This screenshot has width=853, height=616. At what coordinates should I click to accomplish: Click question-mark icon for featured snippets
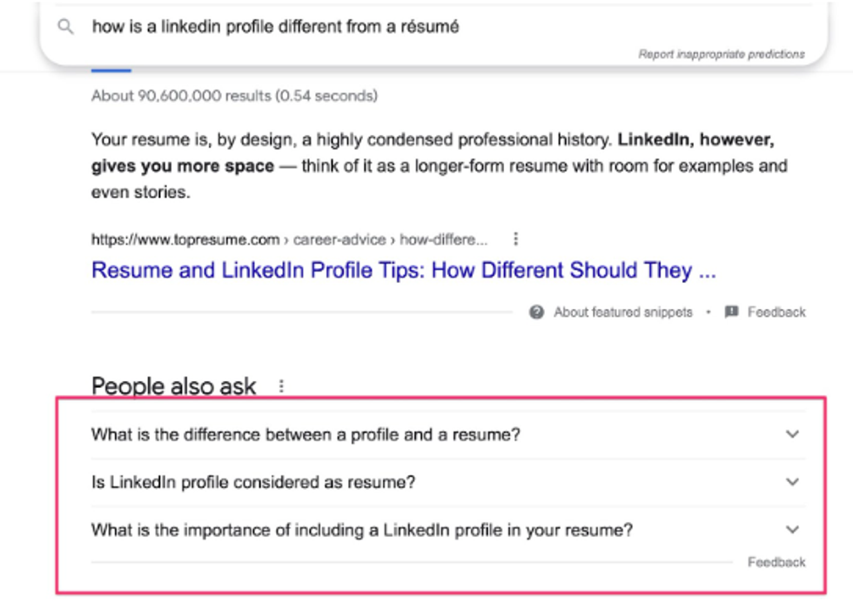coord(537,312)
